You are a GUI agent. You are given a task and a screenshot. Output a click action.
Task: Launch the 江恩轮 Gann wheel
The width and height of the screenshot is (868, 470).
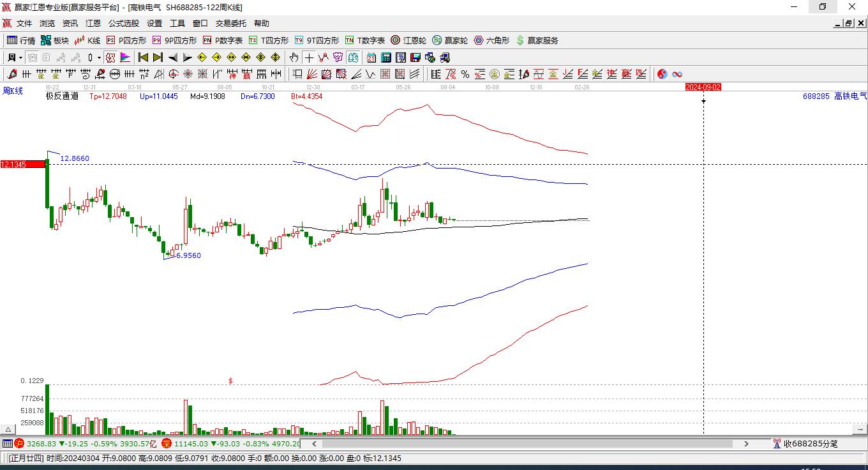pos(408,40)
